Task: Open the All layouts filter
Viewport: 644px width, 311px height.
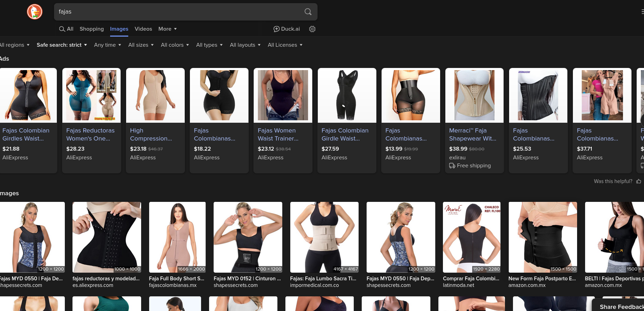Action: coord(245,45)
